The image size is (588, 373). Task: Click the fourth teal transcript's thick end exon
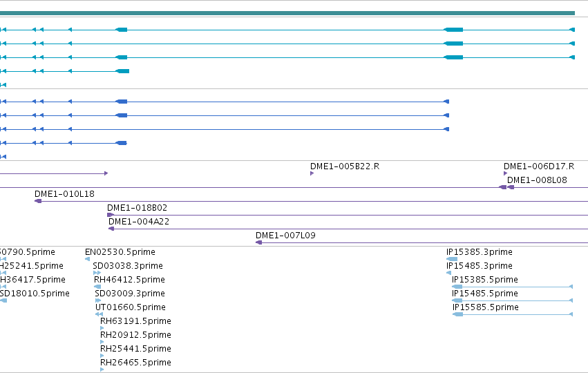[x=122, y=71]
